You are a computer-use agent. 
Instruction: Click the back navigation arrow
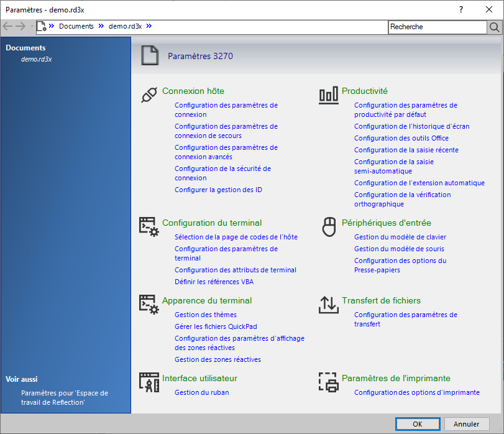click(7, 26)
